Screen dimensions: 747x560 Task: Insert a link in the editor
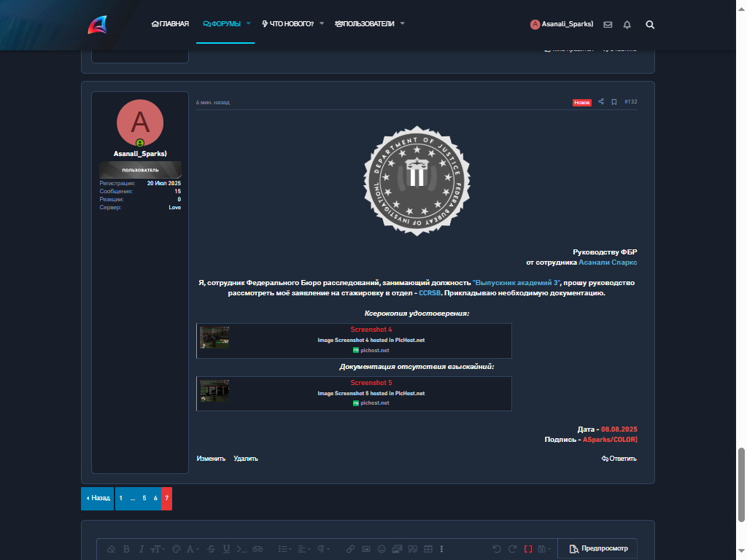(x=350, y=549)
